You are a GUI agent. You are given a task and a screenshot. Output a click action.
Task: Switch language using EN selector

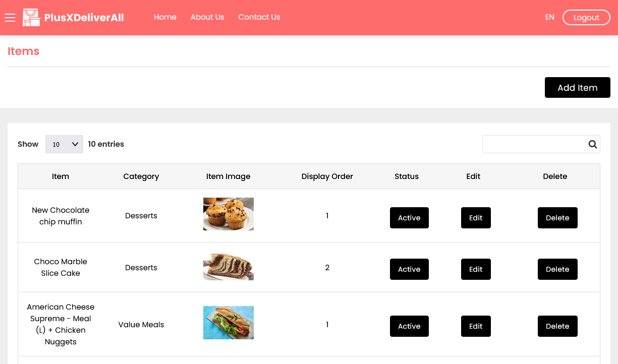tap(549, 17)
